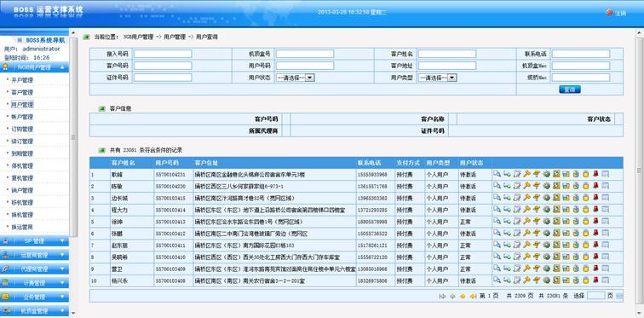The image size is (644, 318).
Task: Open the 用户类型 dropdown
Action: point(437,78)
